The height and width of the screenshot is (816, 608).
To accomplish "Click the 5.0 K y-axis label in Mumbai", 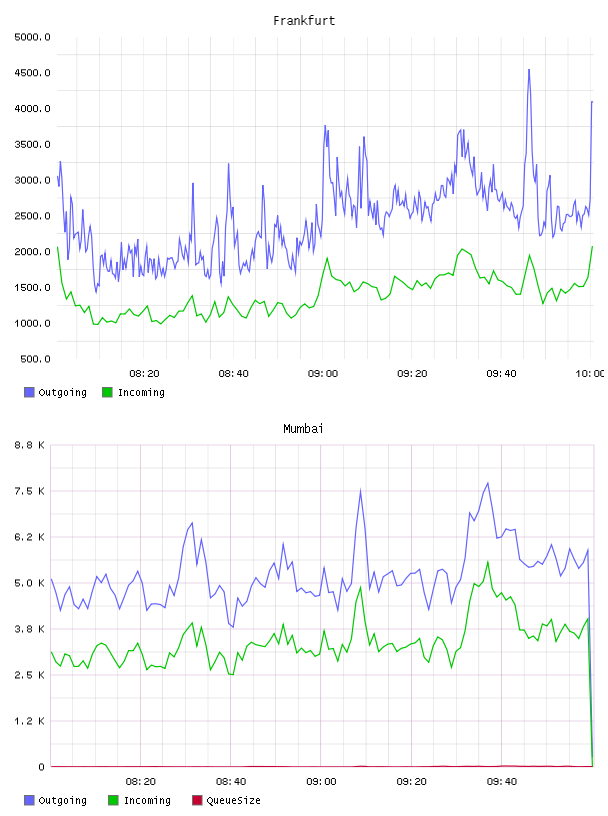I will pos(29,583).
